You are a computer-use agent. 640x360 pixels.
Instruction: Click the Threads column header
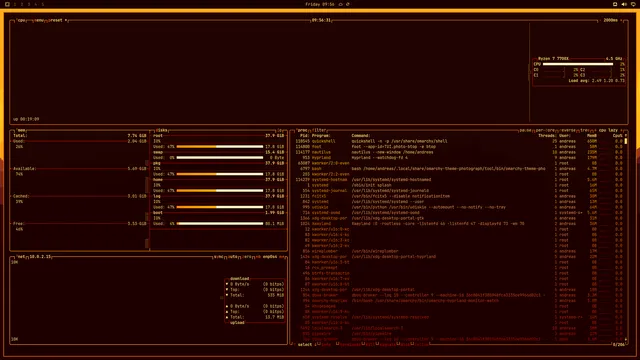547,136
